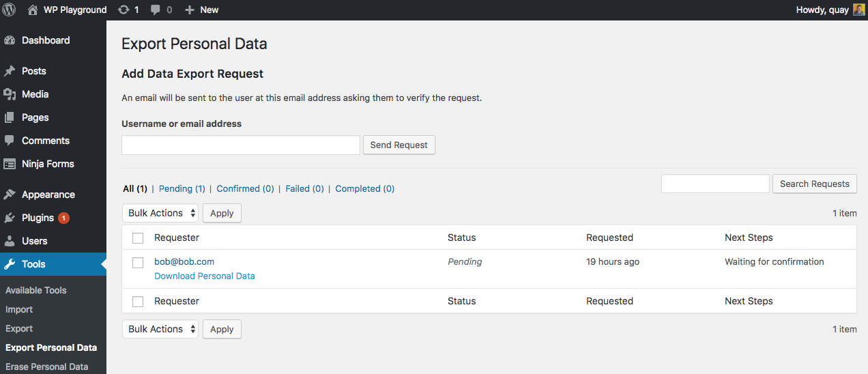This screenshot has height=374, width=868.
Task: Open the bottom Bulk Actions dropdown
Action: point(160,329)
